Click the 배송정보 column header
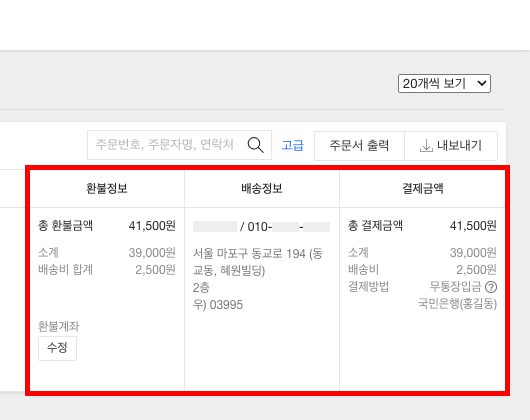The height and width of the screenshot is (420, 530). click(x=262, y=188)
